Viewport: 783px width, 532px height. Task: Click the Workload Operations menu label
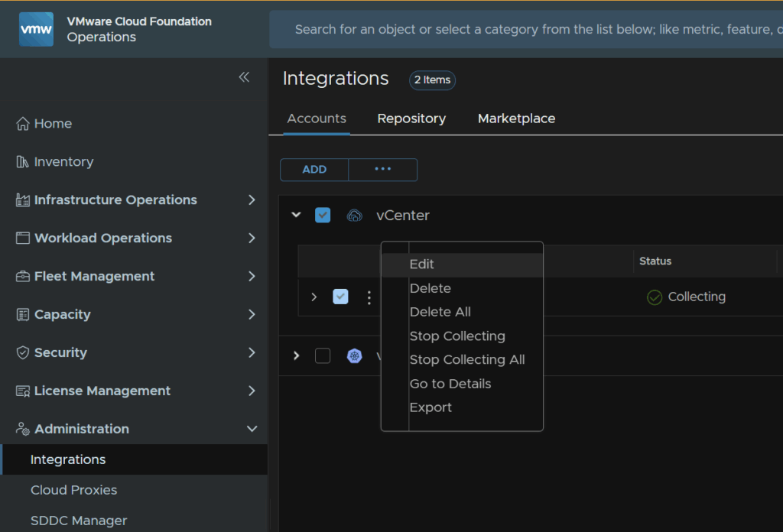tap(103, 238)
